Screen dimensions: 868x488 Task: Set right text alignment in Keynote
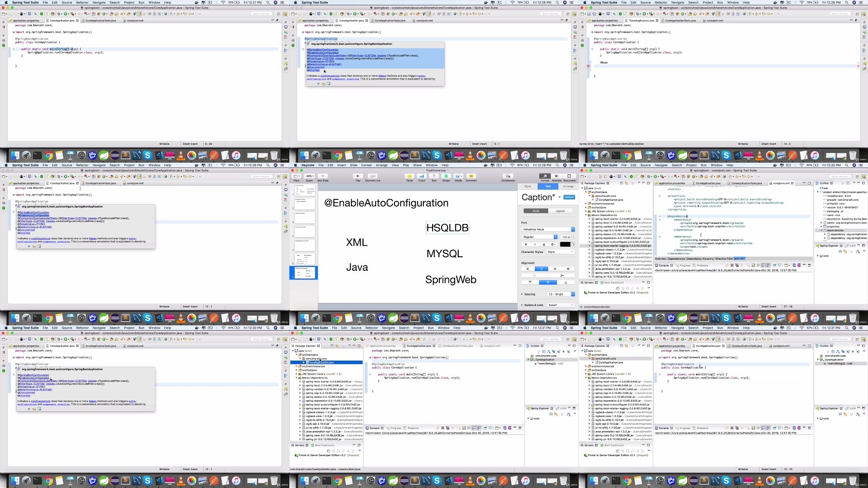(555, 268)
